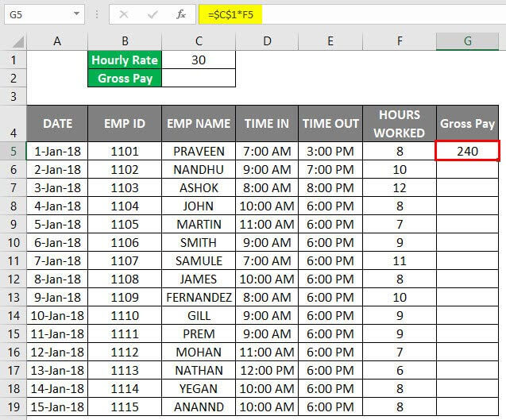Select row 19 header
Viewport: 506px width, 420px height.
pos(14,407)
